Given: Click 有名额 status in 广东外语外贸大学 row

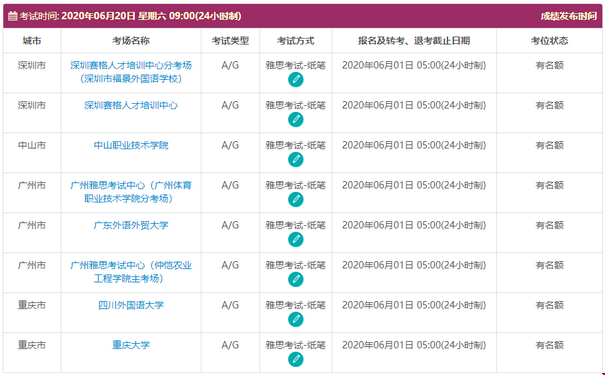Looking at the screenshot, I should tap(549, 225).
